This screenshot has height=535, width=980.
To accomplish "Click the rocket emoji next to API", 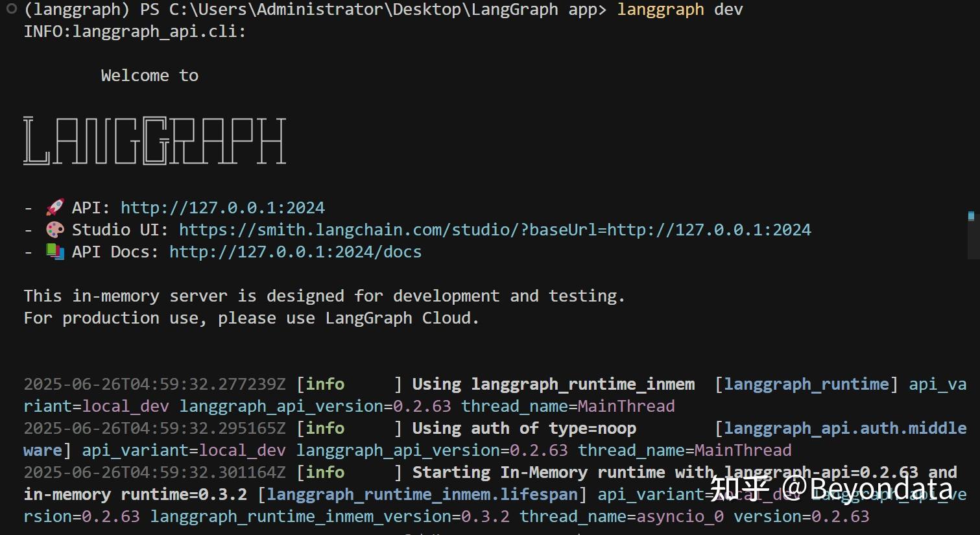I will point(55,208).
